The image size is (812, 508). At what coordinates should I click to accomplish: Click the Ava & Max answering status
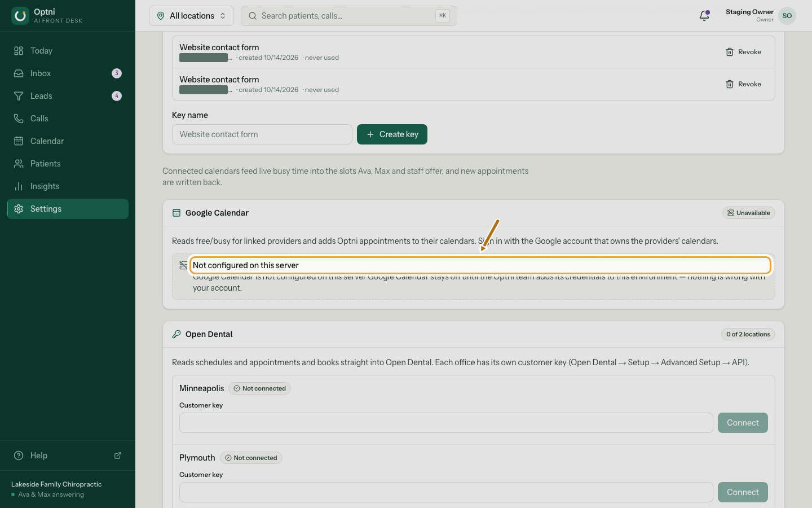[48, 494]
